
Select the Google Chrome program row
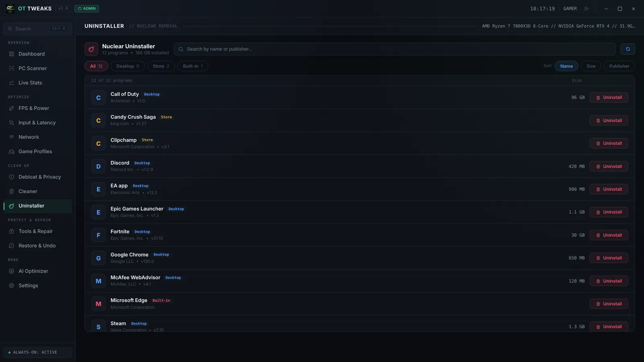[x=360, y=258]
